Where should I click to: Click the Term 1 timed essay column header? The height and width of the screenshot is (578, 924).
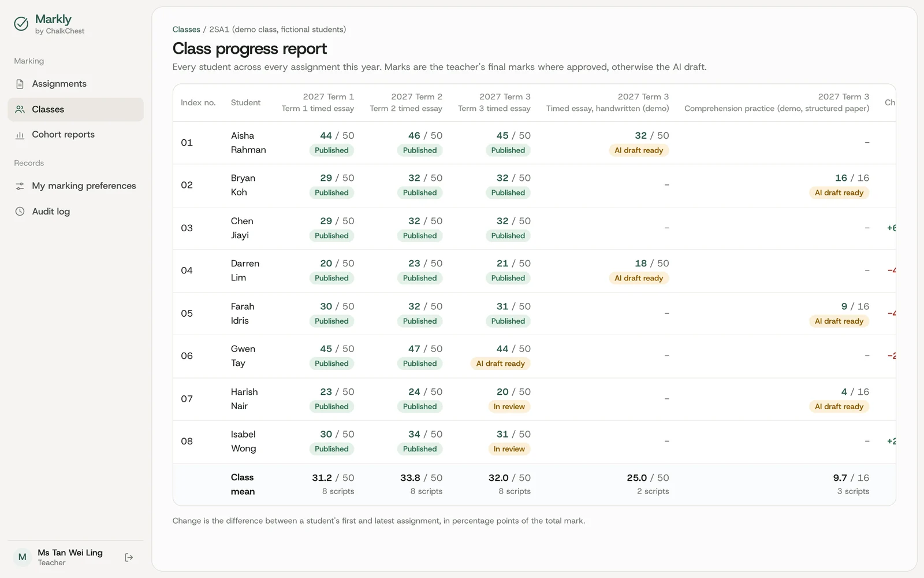pyautogui.click(x=318, y=102)
